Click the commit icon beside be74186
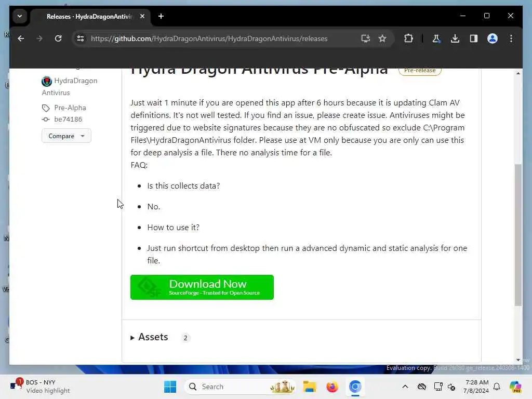The image size is (532, 399). (46, 119)
